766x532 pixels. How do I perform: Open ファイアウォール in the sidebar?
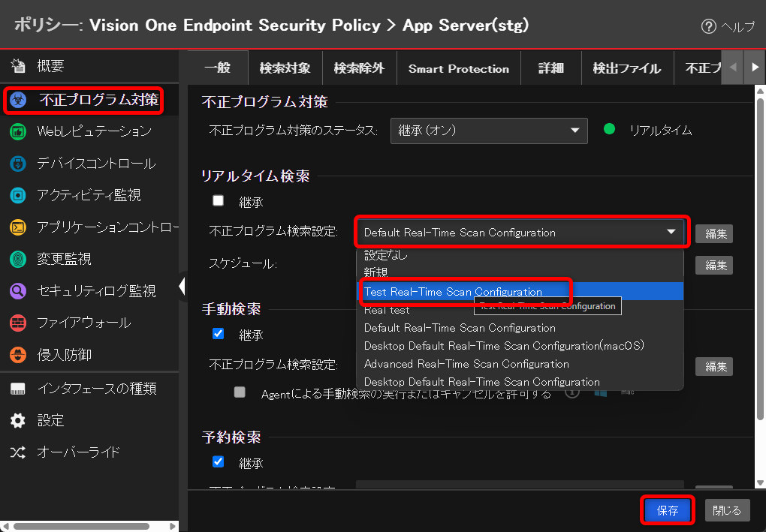click(84, 323)
